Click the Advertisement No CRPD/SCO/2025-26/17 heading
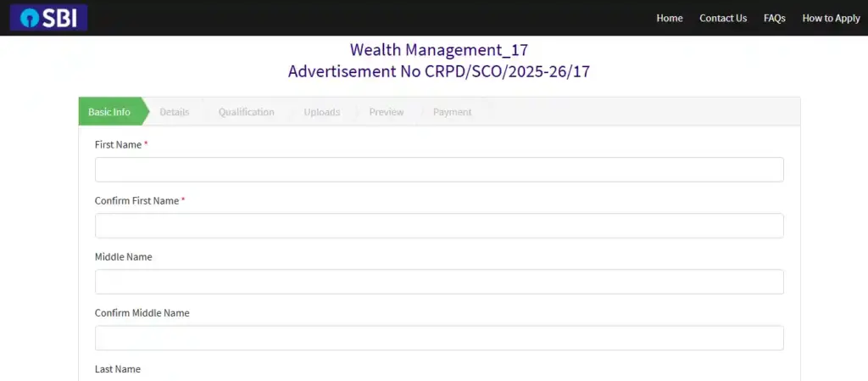Screen dimensions: 868x381 438,71
